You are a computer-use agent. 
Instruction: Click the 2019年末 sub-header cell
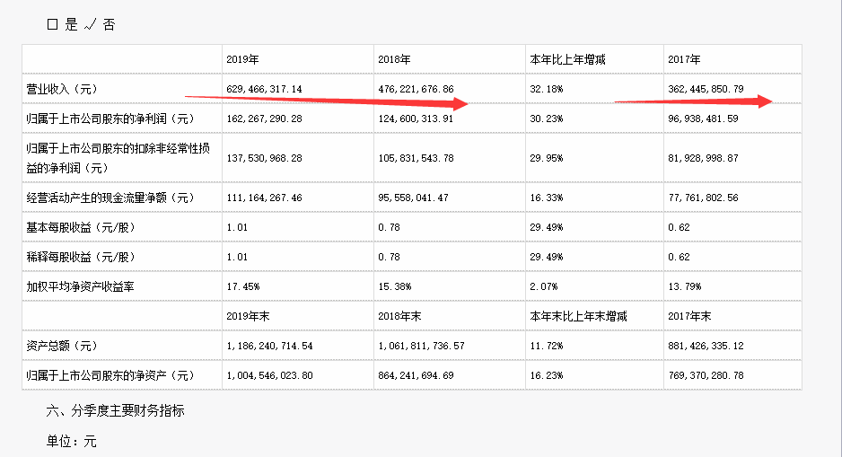[248, 316]
